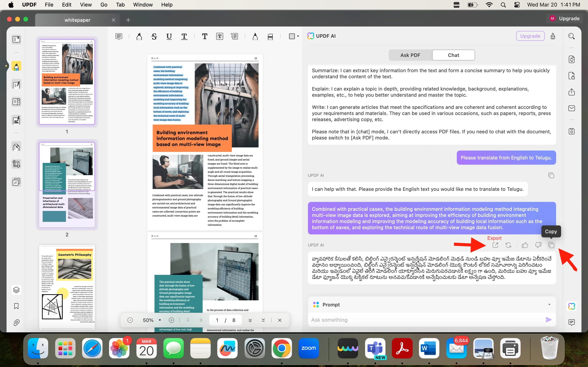
Task: Click the Copy button on translation
Action: tap(551, 245)
